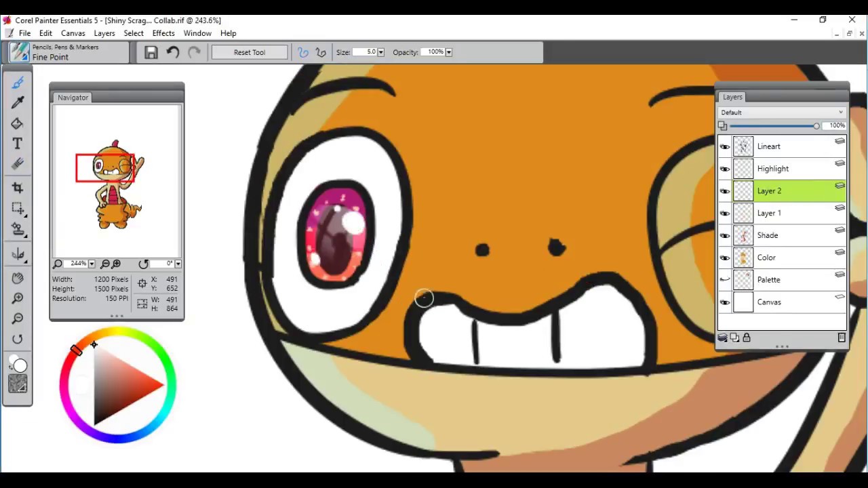Select the Lineart layer row

coord(782,146)
